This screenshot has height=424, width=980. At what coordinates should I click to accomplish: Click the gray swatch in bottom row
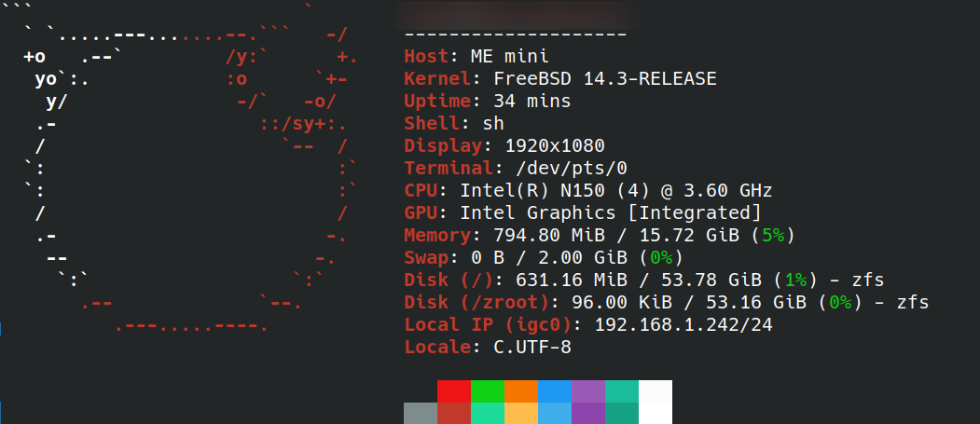[x=421, y=413]
